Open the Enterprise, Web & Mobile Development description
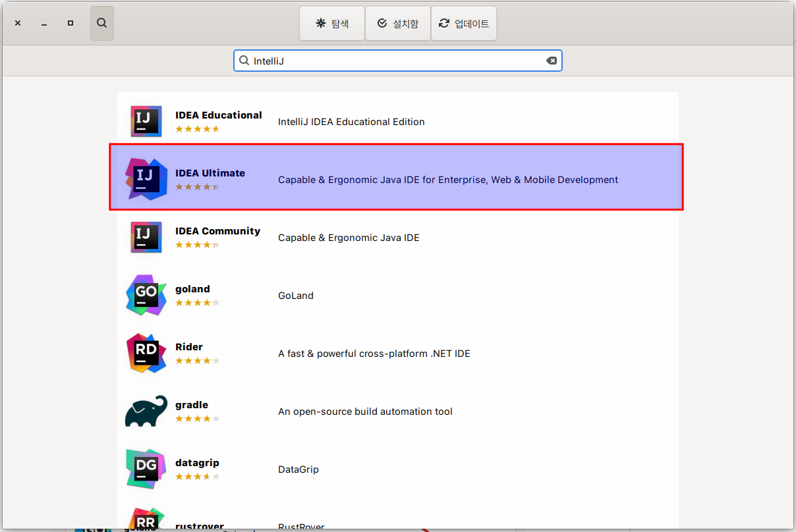 [x=448, y=180]
